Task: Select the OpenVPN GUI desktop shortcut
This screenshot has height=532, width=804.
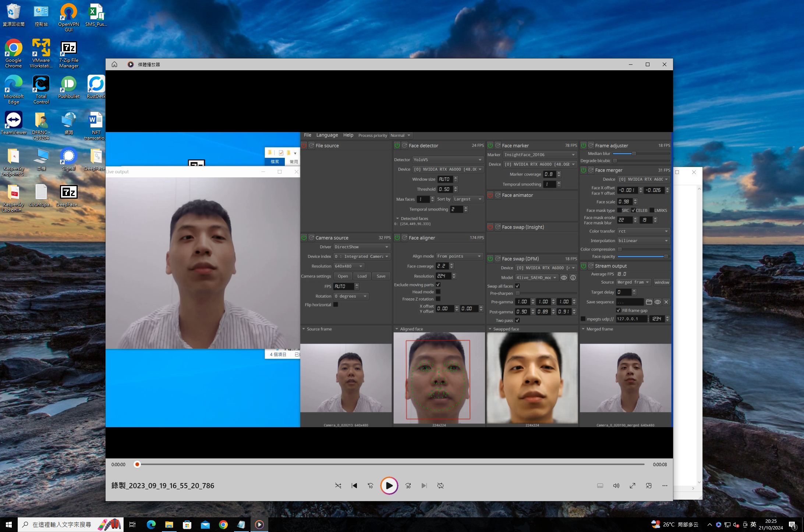Action: (x=69, y=18)
